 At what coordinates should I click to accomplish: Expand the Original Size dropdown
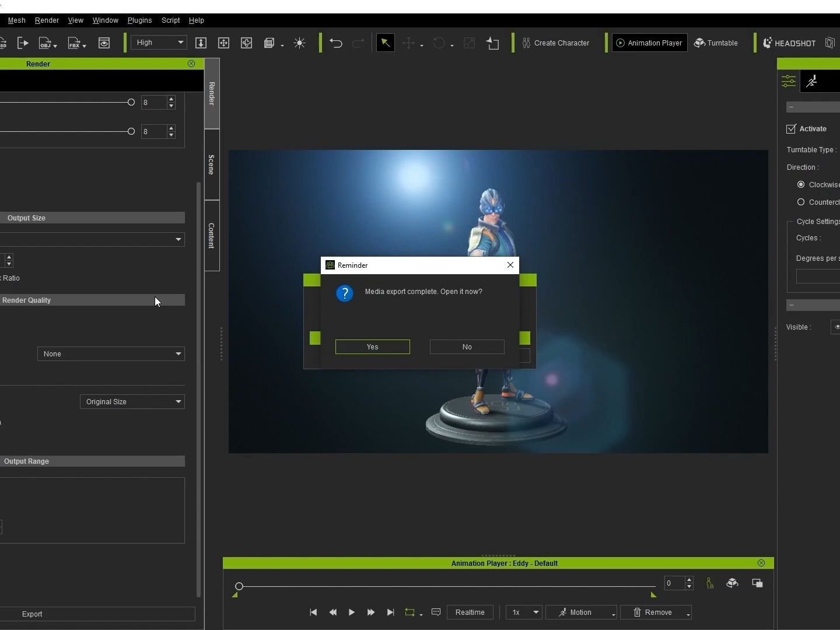132,402
